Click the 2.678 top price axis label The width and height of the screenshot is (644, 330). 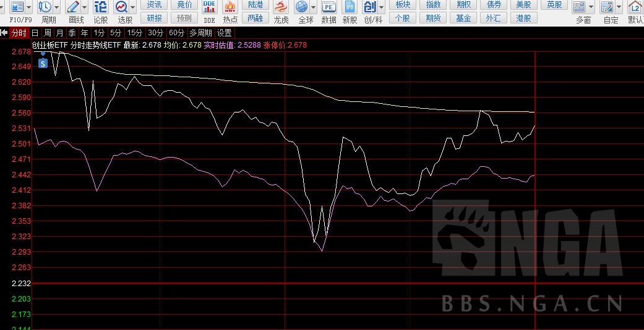[22, 52]
